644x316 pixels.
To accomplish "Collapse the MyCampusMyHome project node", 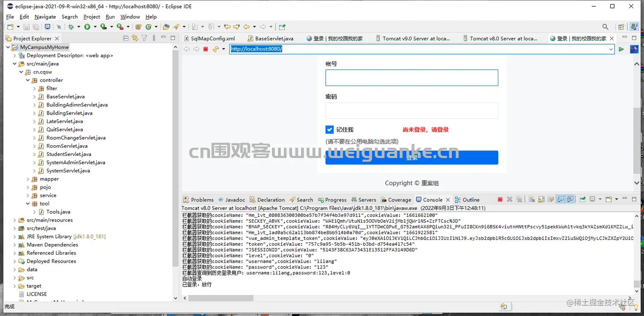I will (x=9, y=47).
